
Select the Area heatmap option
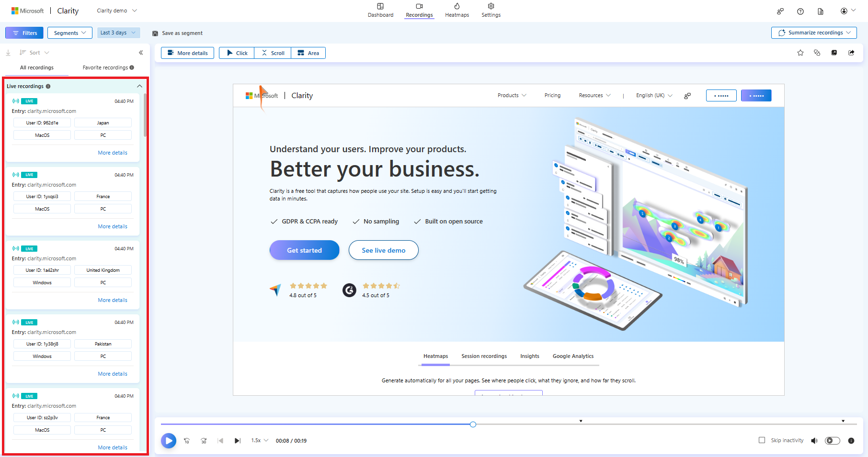pos(308,53)
